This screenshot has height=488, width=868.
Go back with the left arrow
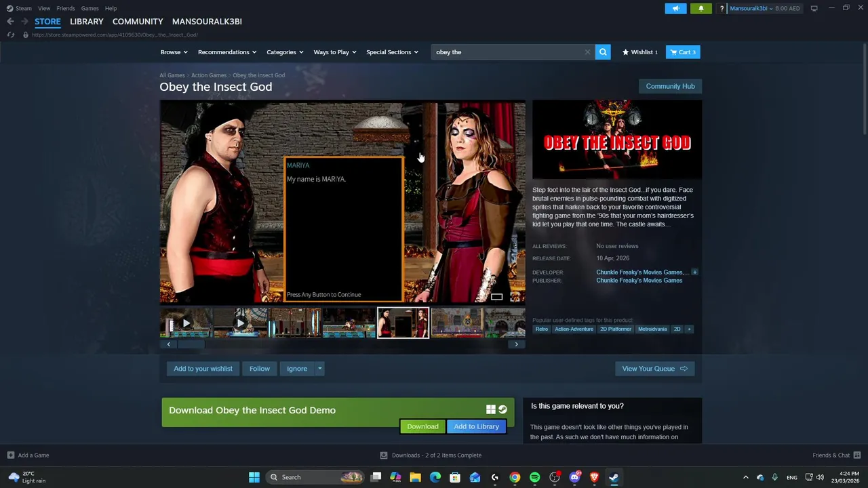(10, 22)
